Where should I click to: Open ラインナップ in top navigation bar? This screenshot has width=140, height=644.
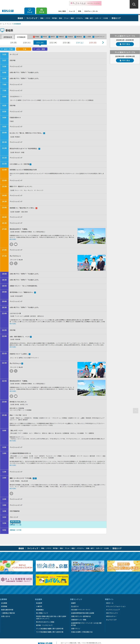[32, 18]
